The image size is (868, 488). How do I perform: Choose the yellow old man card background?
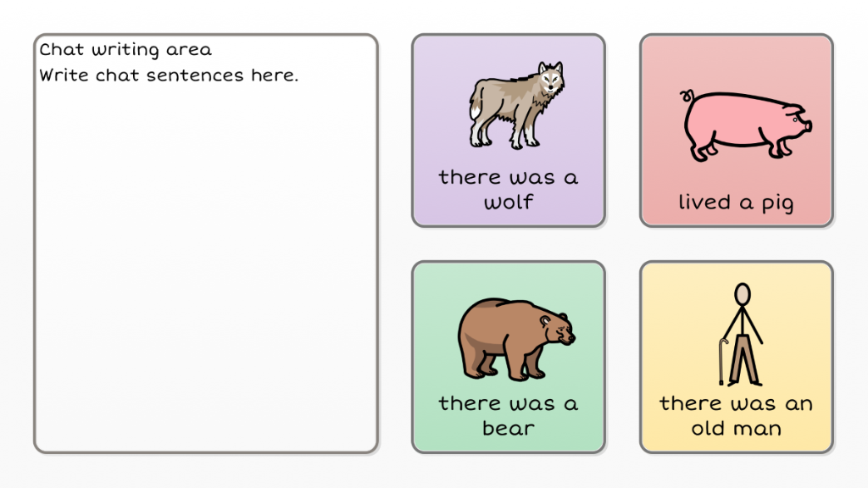(x=737, y=358)
